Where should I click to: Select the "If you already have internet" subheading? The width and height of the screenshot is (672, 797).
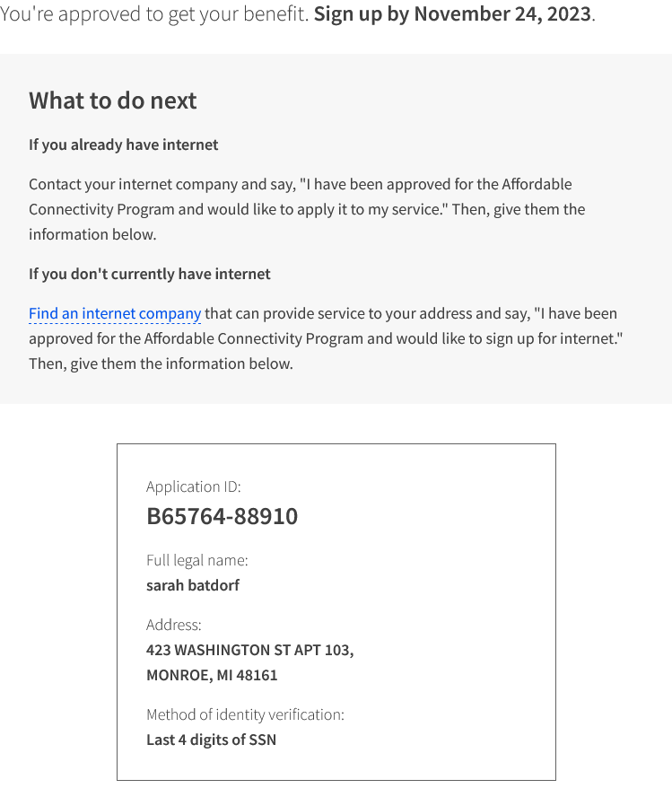[x=124, y=145]
